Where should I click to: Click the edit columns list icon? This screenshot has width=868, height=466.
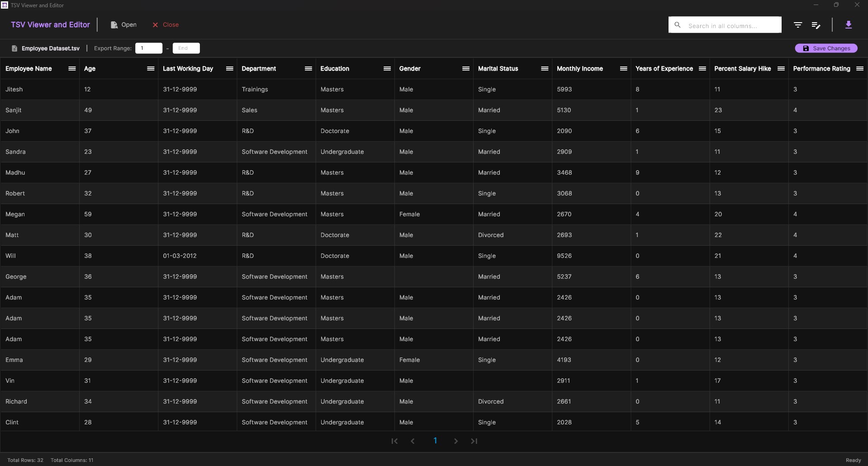pos(816,25)
